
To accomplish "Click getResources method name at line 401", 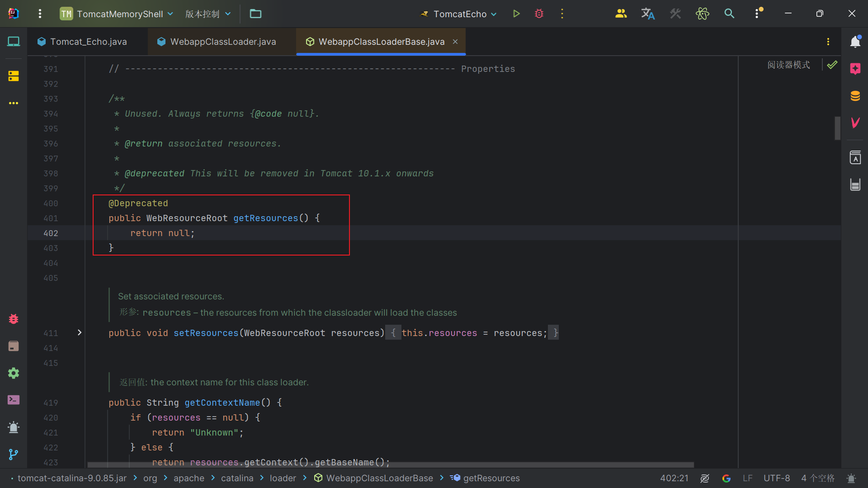I will (x=266, y=218).
